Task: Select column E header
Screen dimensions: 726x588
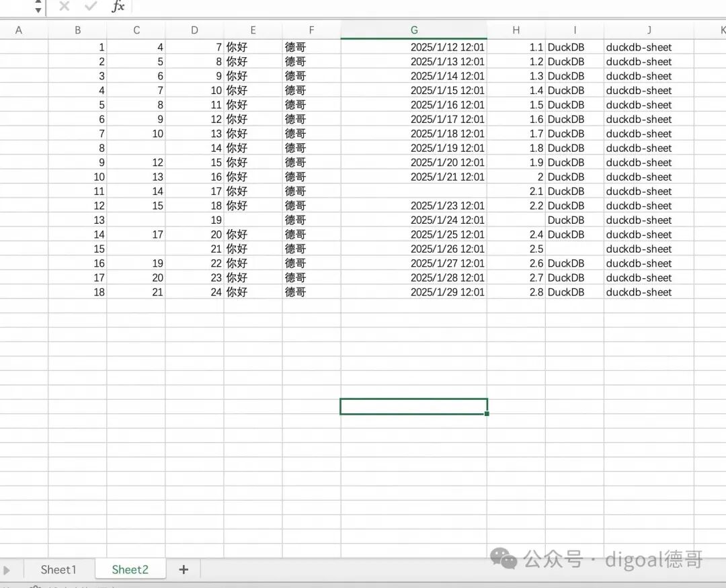Action: click(253, 30)
